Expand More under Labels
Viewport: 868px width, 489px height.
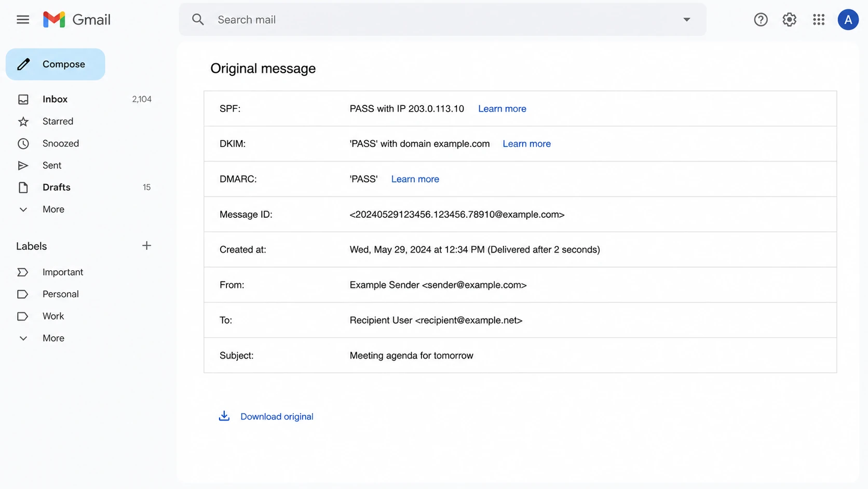[x=53, y=338]
